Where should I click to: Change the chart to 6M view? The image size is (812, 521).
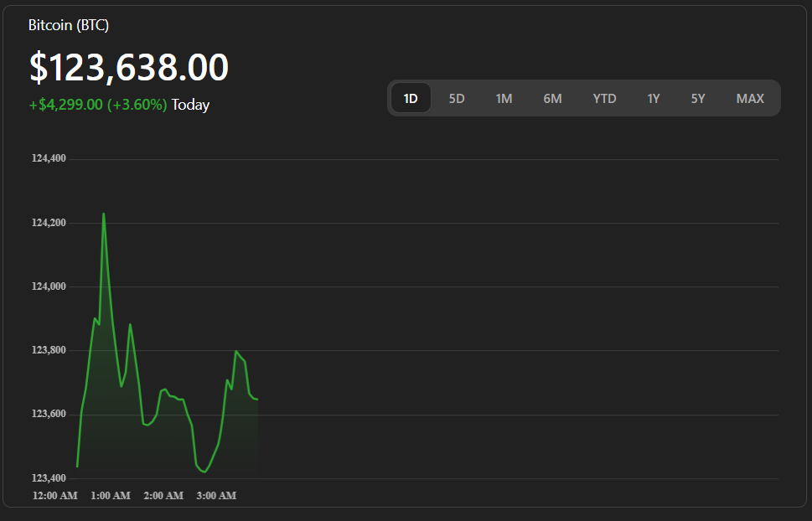(552, 99)
